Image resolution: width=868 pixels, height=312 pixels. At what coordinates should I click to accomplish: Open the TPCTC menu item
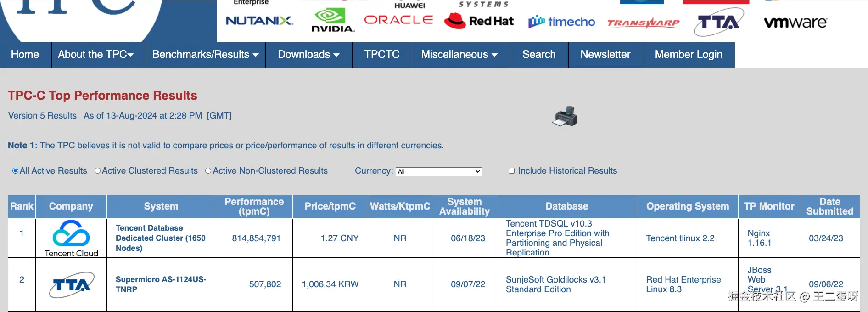382,55
